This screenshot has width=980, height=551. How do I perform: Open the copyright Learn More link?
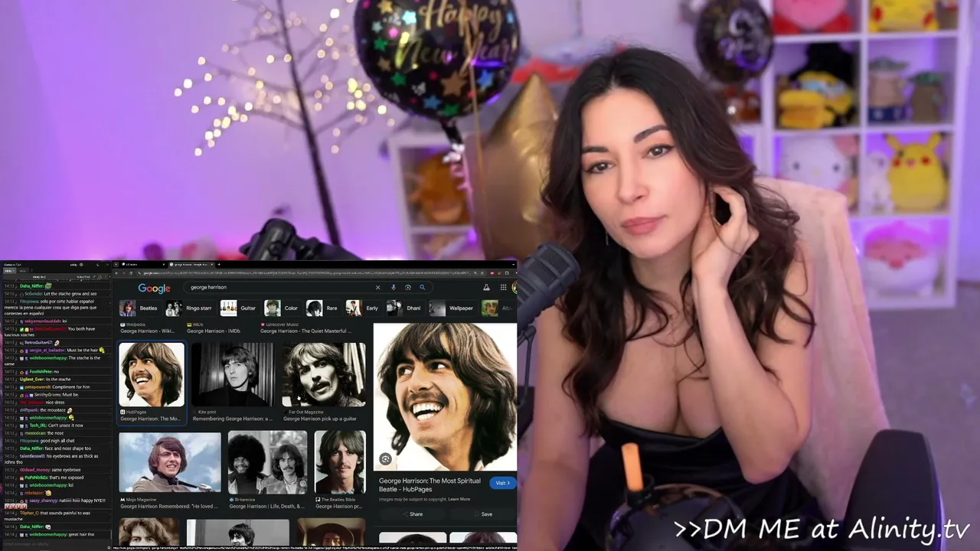click(459, 499)
